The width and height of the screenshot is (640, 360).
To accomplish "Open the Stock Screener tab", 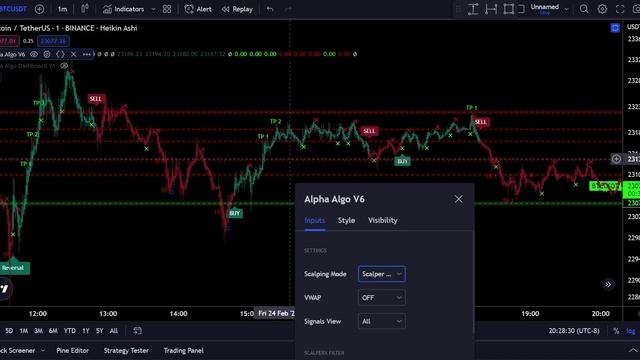I will [18, 350].
